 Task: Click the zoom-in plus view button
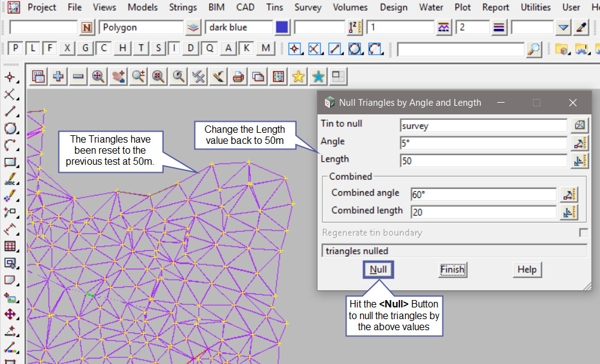coord(58,76)
